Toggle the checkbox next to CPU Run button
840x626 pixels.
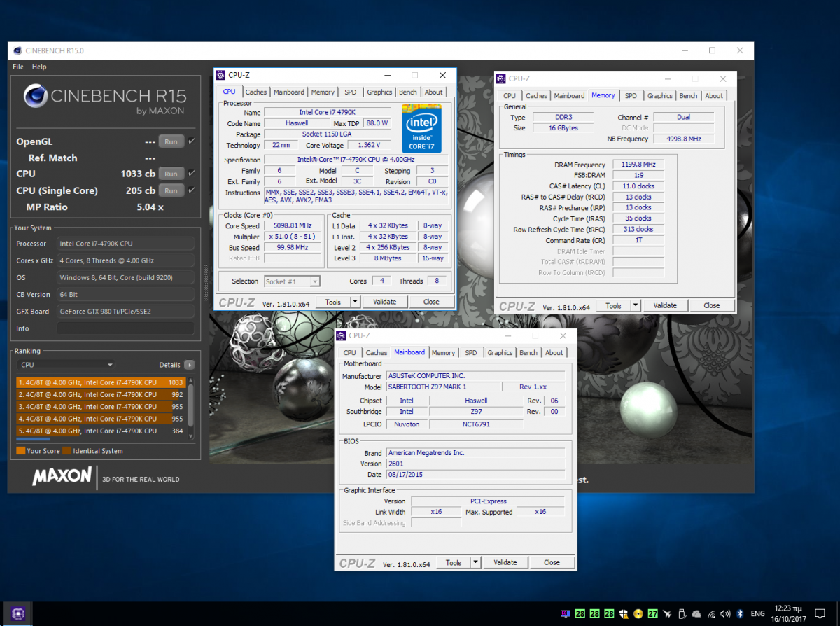(x=192, y=173)
